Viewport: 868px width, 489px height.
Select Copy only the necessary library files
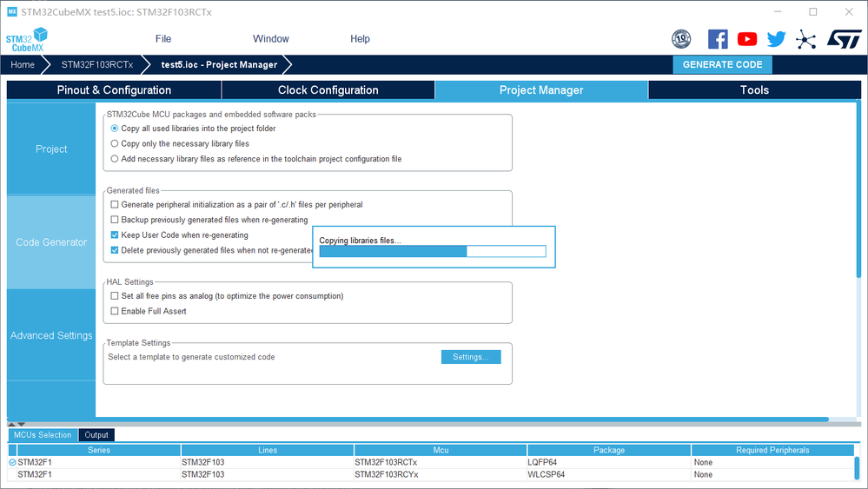[x=115, y=144]
